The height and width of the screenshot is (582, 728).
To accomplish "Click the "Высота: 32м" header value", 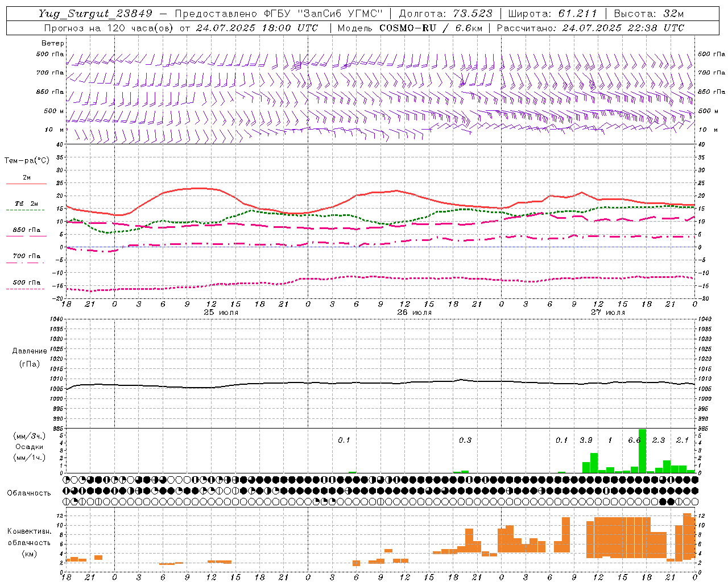I will pos(649,14).
